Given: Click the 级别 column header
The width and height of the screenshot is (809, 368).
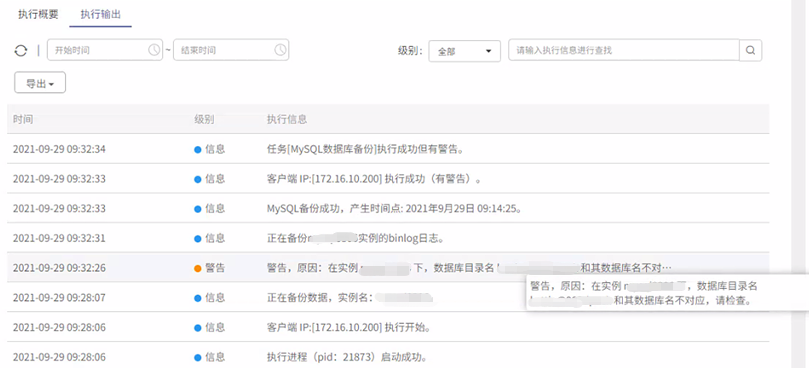Looking at the screenshot, I should (204, 119).
